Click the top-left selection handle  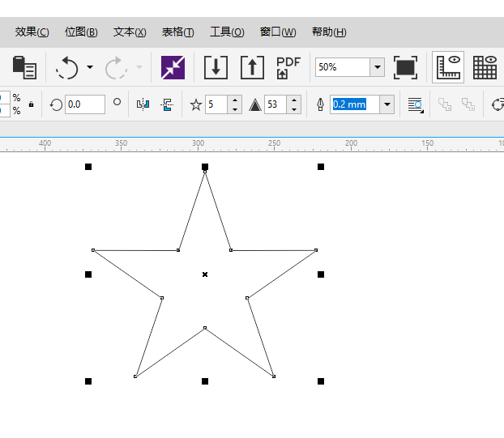[x=88, y=167]
